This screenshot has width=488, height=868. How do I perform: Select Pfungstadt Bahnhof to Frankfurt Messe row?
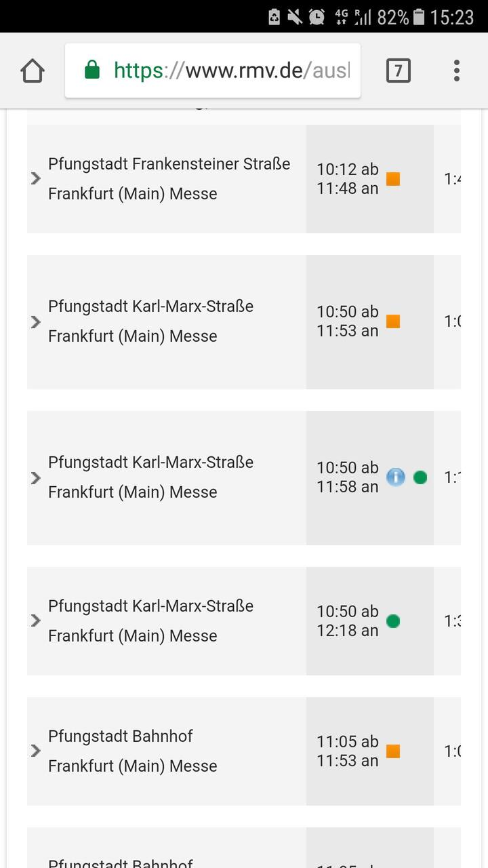click(x=244, y=751)
